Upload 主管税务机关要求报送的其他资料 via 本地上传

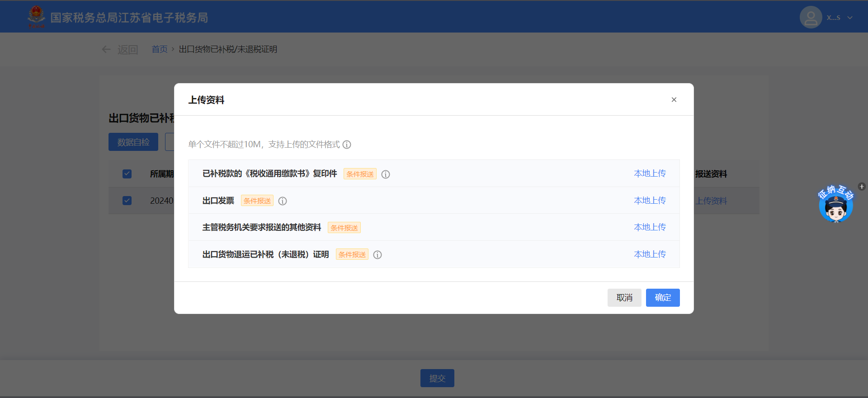click(650, 227)
